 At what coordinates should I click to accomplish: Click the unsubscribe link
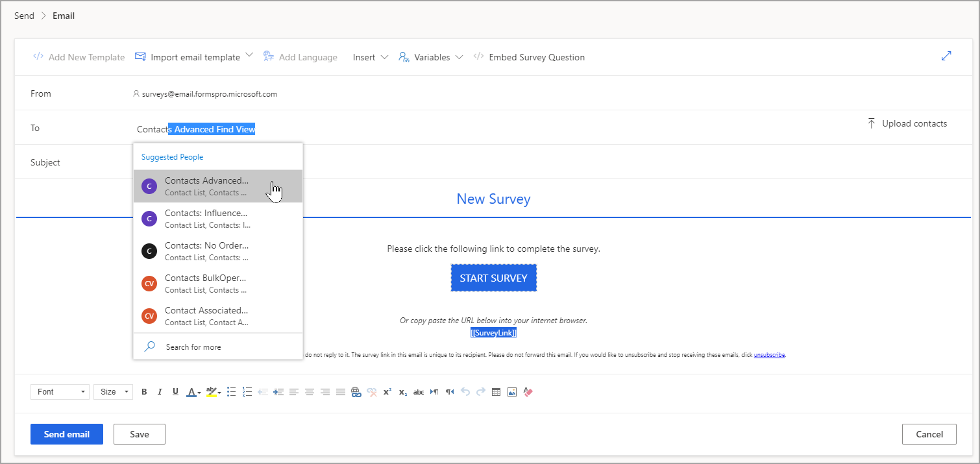[x=769, y=355]
